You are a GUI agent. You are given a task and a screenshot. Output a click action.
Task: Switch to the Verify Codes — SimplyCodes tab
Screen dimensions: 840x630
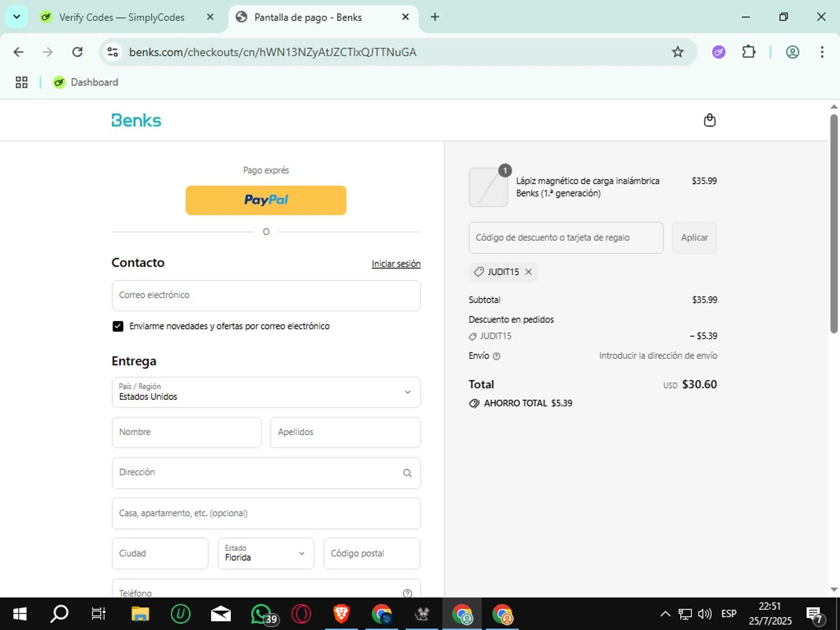click(122, 17)
